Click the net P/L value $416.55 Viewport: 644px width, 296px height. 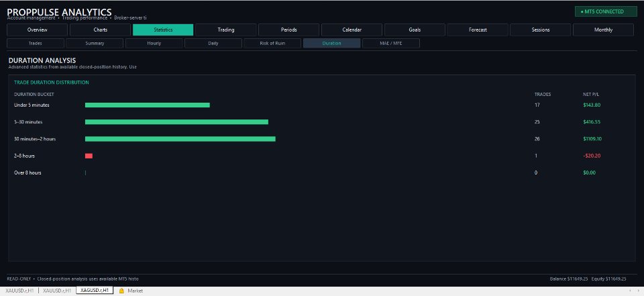click(592, 122)
